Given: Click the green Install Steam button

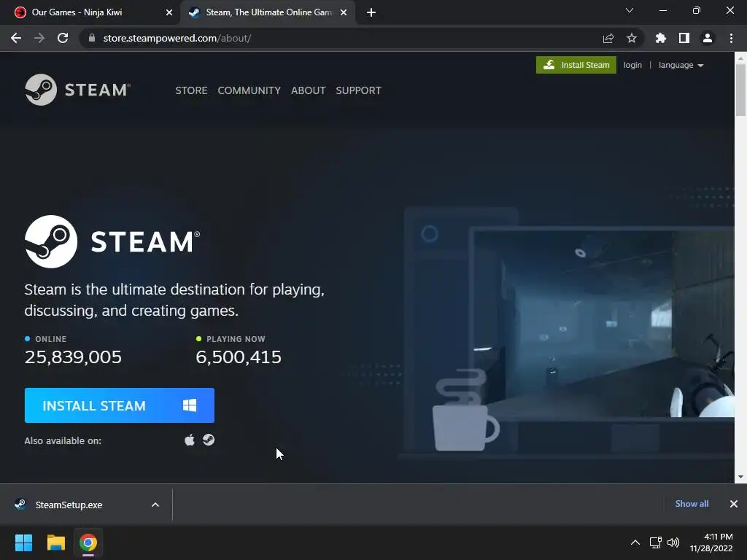Looking at the screenshot, I should pyautogui.click(x=576, y=65).
